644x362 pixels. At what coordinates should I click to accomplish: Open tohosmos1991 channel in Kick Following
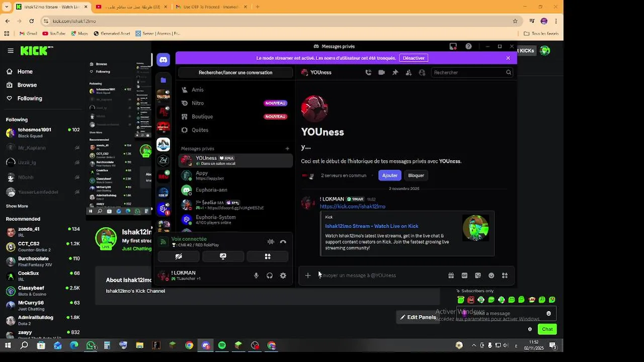(43, 132)
